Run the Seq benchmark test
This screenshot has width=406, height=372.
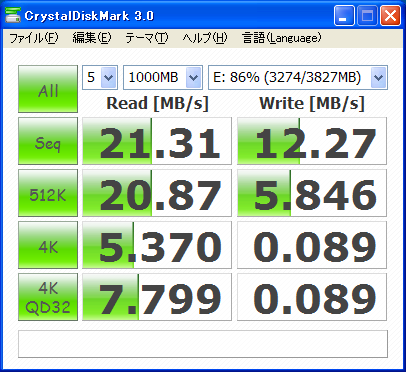tap(48, 141)
